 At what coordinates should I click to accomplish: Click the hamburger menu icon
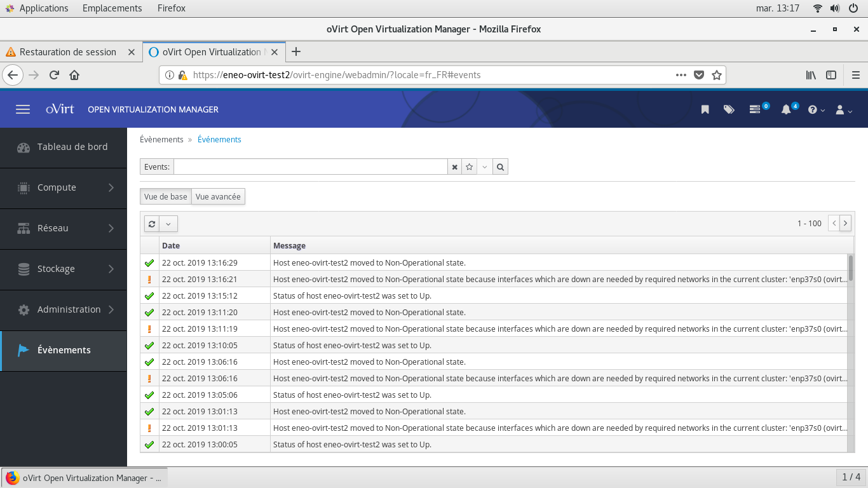point(23,109)
